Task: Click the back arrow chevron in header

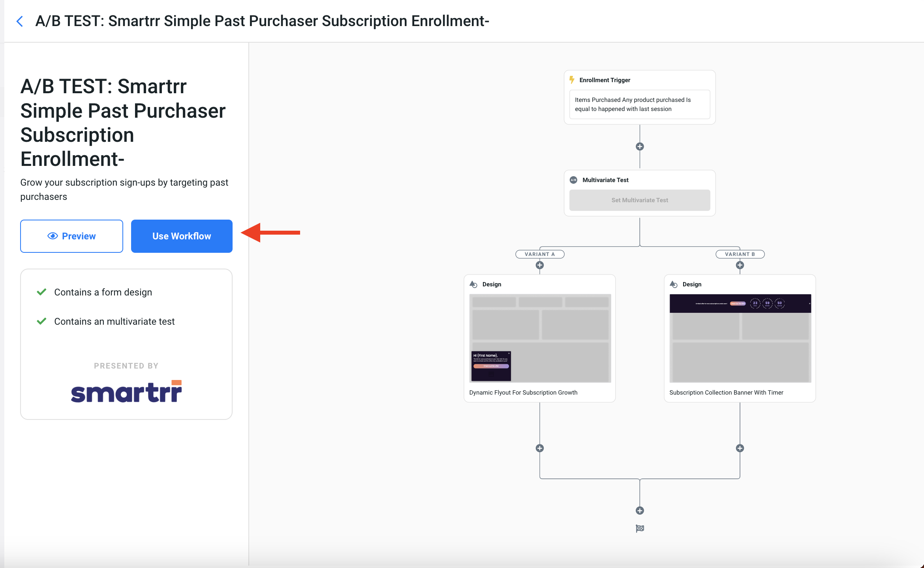Action: tap(20, 21)
